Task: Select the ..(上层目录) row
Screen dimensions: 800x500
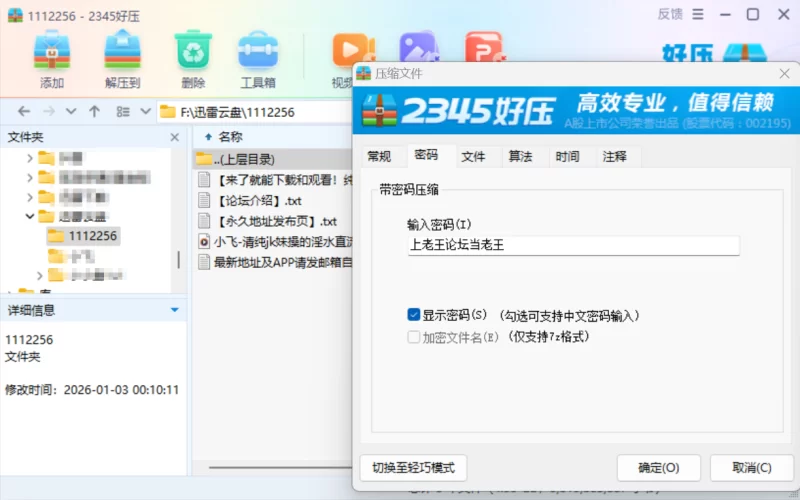Action: click(x=272, y=159)
